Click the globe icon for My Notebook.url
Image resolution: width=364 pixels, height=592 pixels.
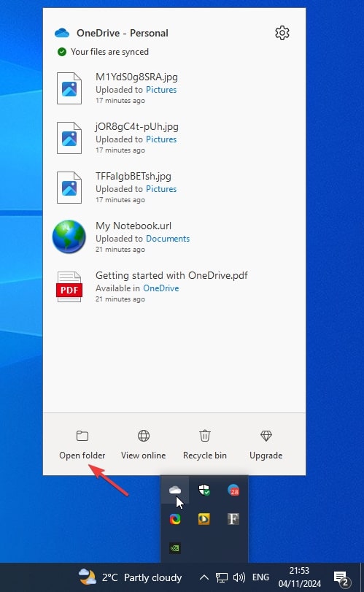[69, 237]
